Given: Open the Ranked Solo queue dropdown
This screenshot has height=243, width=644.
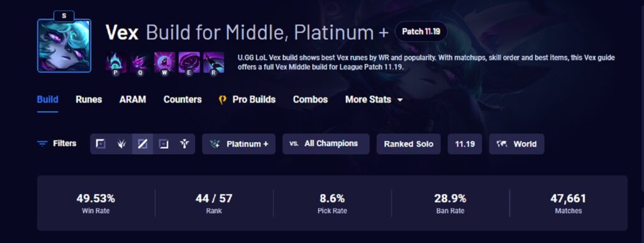Looking at the screenshot, I should pyautogui.click(x=408, y=144).
